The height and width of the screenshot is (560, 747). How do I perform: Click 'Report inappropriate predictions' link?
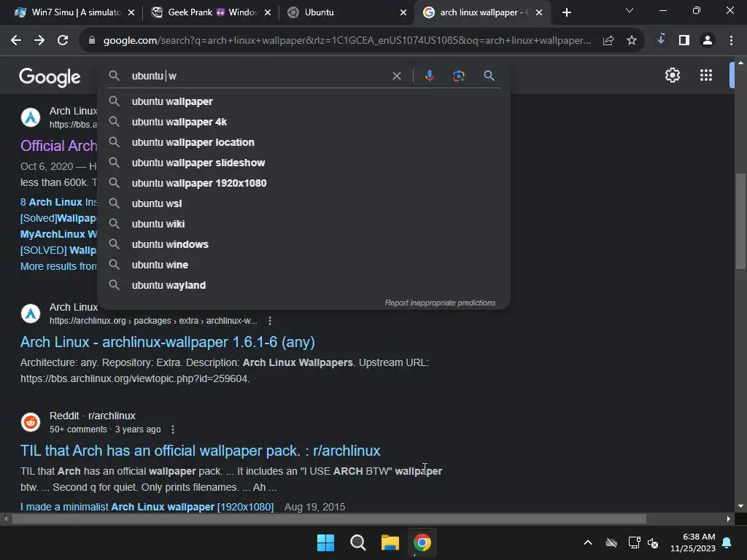(440, 303)
